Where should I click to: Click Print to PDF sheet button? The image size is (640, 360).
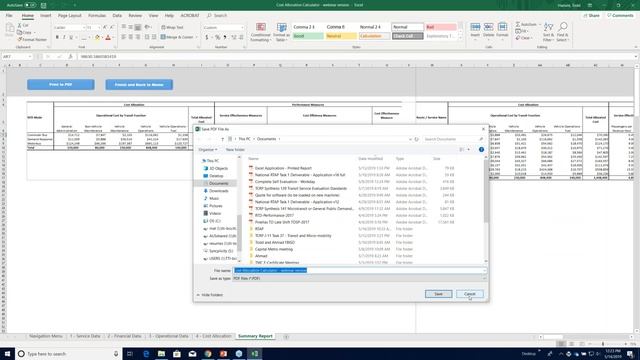61,84
